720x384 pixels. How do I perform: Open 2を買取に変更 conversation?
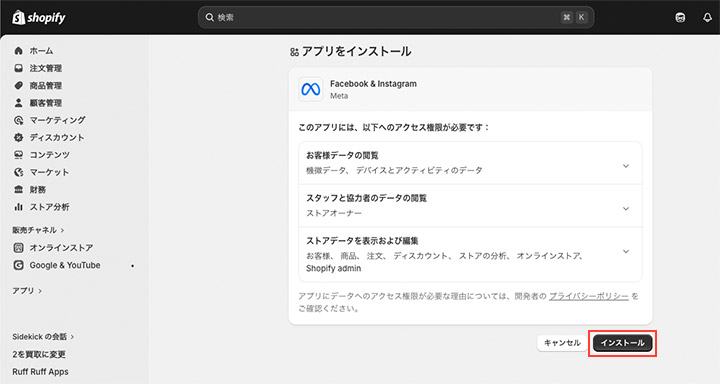click(x=39, y=354)
